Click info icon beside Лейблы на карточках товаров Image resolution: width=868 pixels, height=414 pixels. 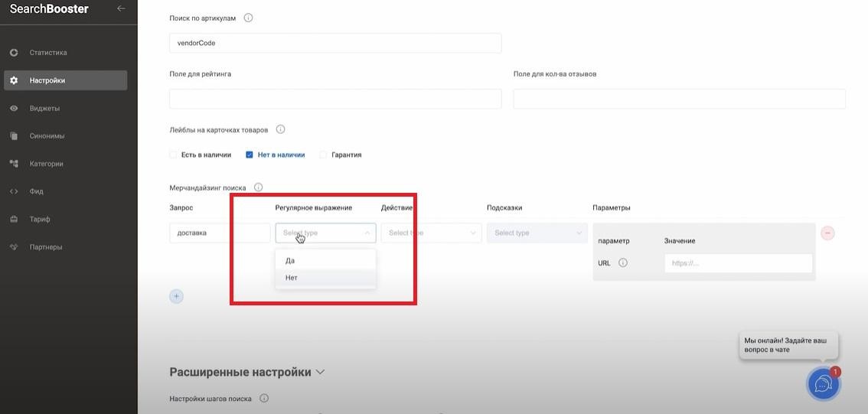(280, 129)
